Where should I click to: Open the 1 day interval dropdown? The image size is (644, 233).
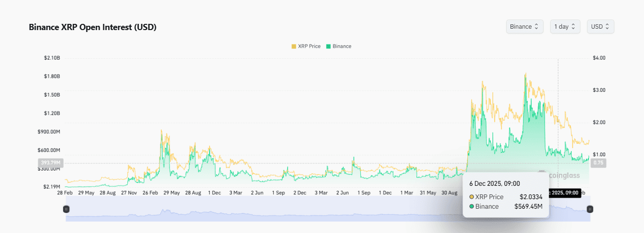(x=565, y=27)
